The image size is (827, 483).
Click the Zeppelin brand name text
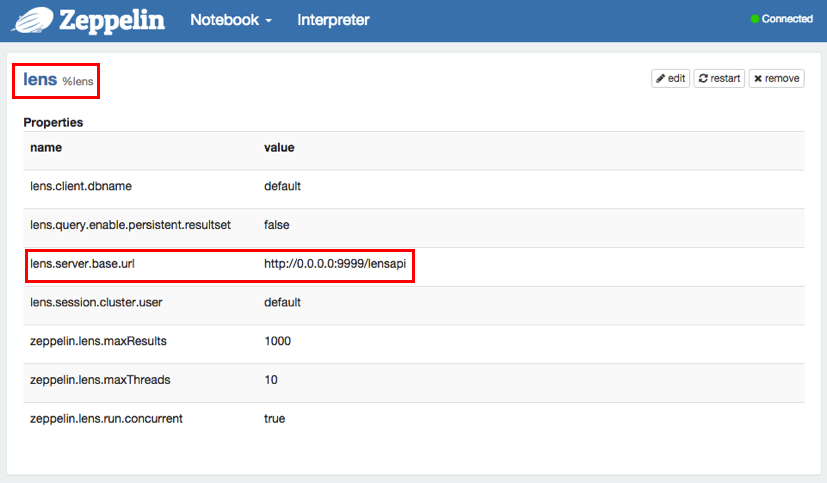click(111, 20)
